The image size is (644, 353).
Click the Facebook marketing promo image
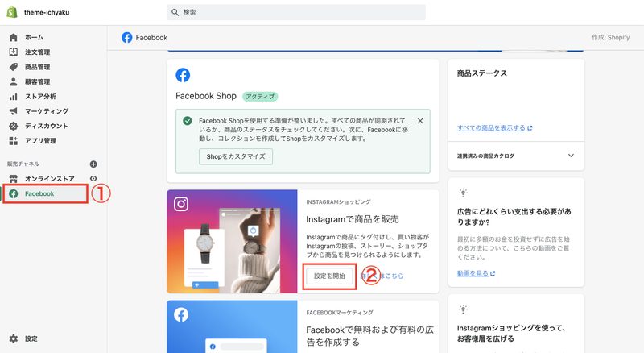point(232,326)
